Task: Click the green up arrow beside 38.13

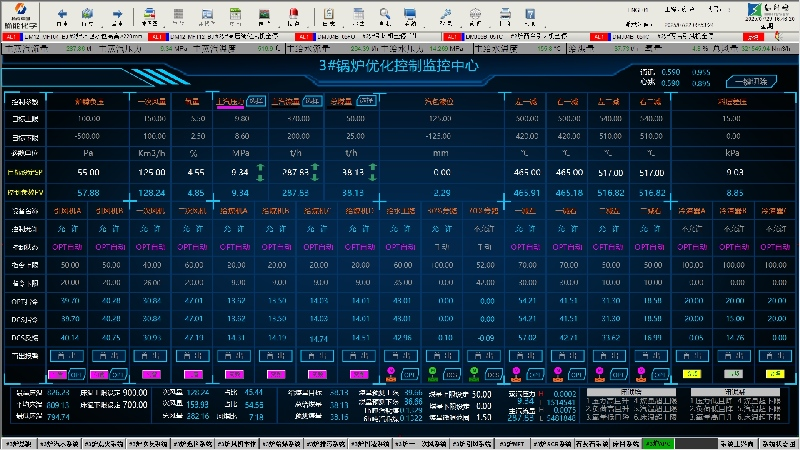Action: [x=373, y=167]
